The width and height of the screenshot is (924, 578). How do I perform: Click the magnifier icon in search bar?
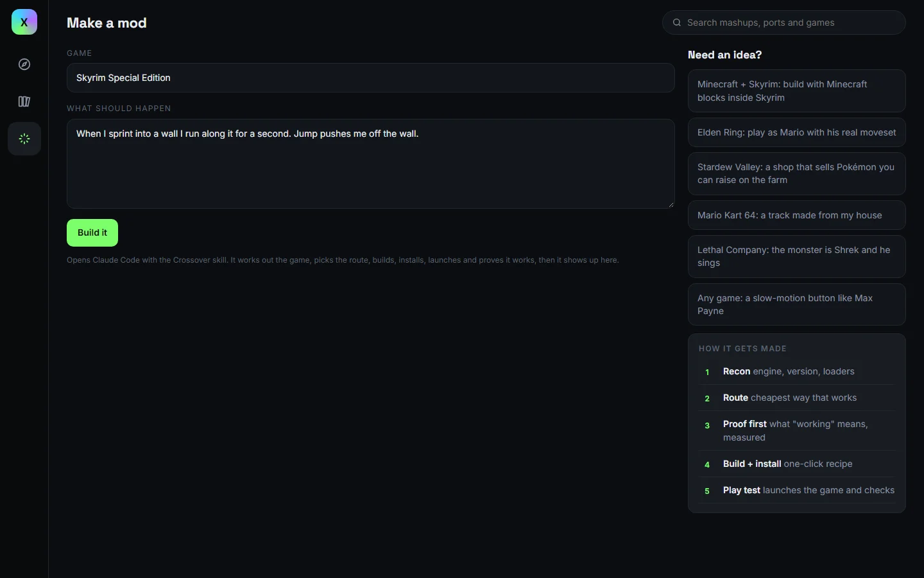coord(676,22)
